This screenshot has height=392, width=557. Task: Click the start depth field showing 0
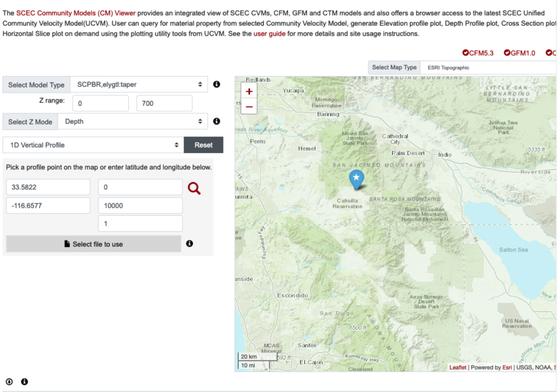click(x=141, y=187)
